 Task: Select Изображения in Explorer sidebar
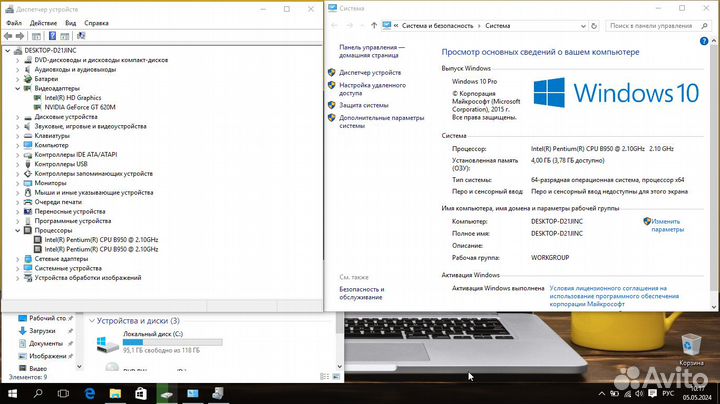coord(48,356)
